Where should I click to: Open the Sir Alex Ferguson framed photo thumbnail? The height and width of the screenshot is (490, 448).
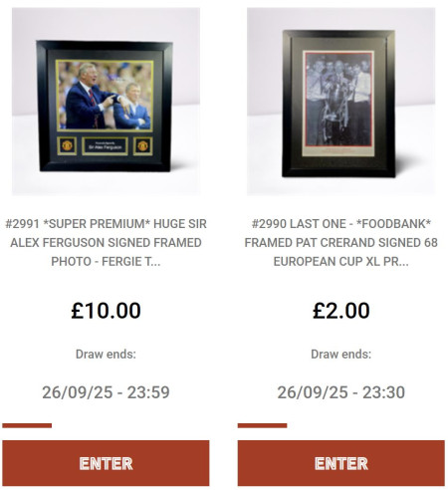[106, 102]
